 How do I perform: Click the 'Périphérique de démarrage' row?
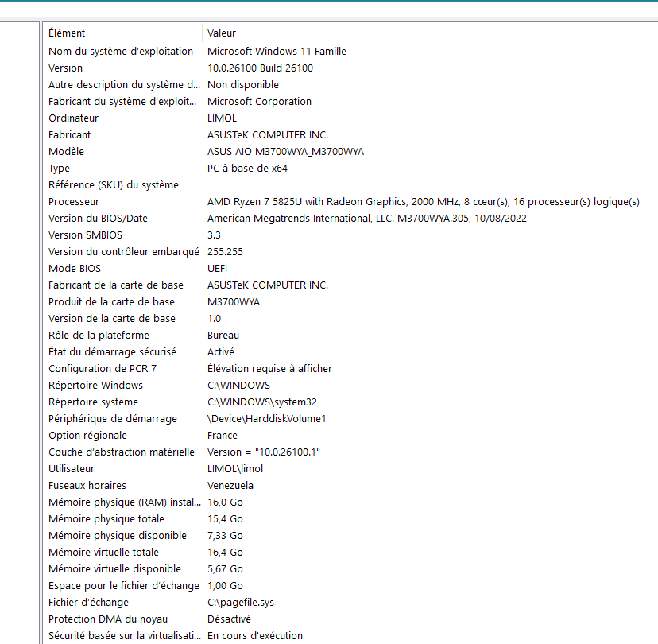113,418
